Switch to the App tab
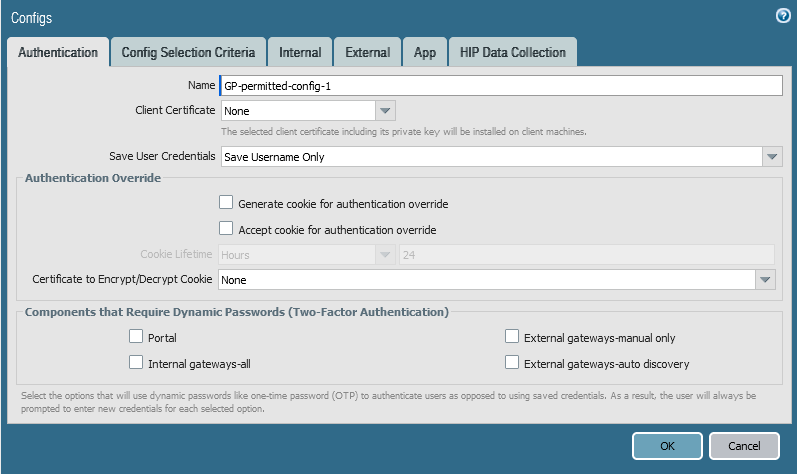Screen dimensions: 797x474 [x=425, y=52]
